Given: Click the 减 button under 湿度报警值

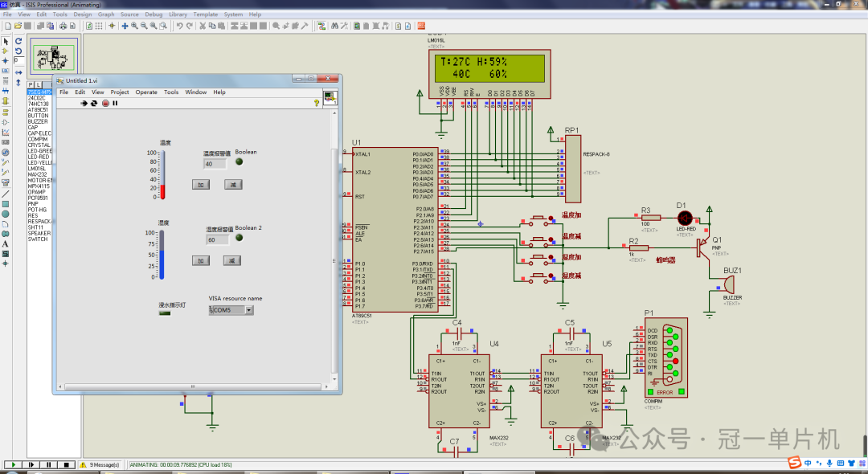Looking at the screenshot, I should pyautogui.click(x=230, y=260).
